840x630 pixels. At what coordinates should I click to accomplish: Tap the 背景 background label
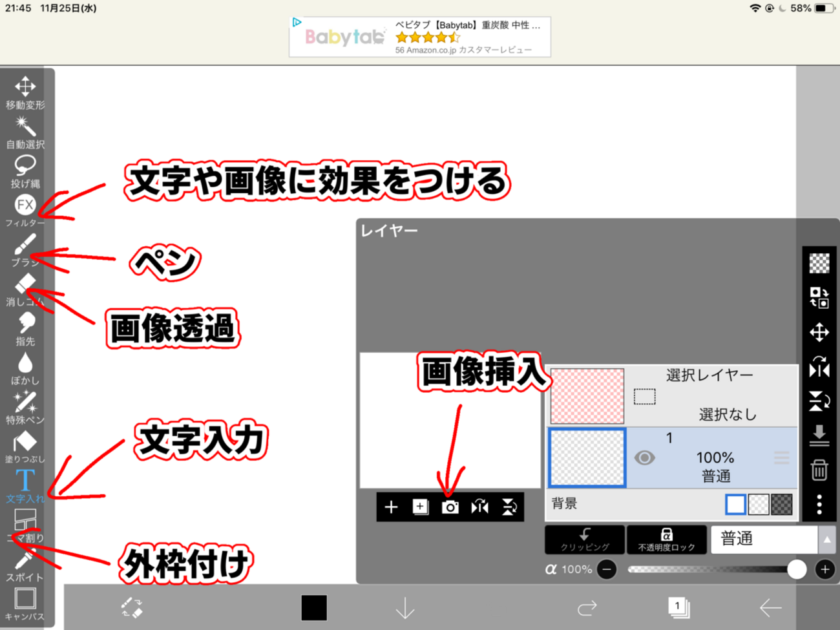click(x=564, y=504)
